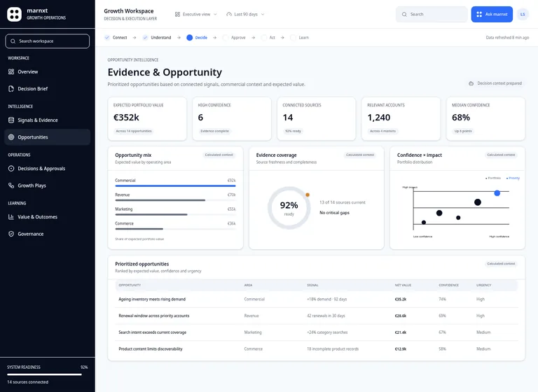Screen dimensions: 538x392
Task: Click the Last 90 days gauge icon
Action: [x=229, y=15]
